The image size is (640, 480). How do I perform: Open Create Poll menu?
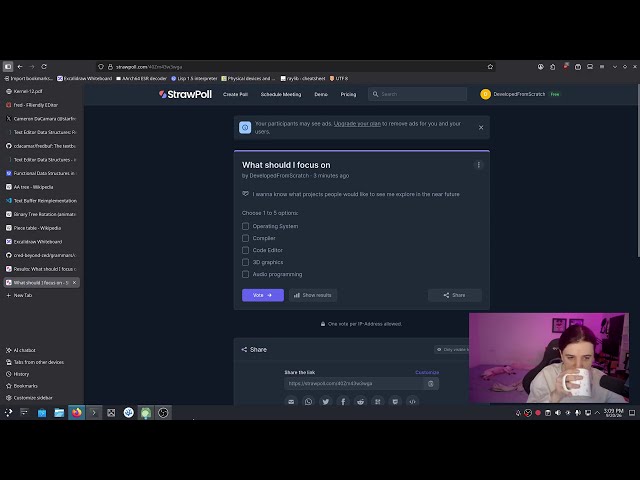click(235, 94)
